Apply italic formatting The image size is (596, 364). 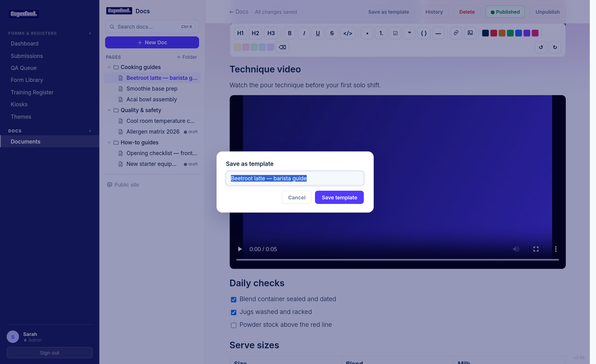[x=304, y=33]
